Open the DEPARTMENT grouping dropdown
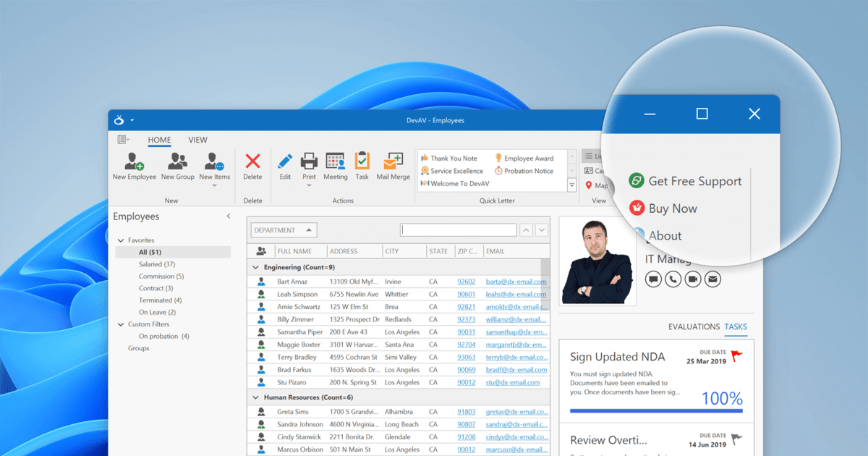The image size is (868, 456). [x=284, y=230]
